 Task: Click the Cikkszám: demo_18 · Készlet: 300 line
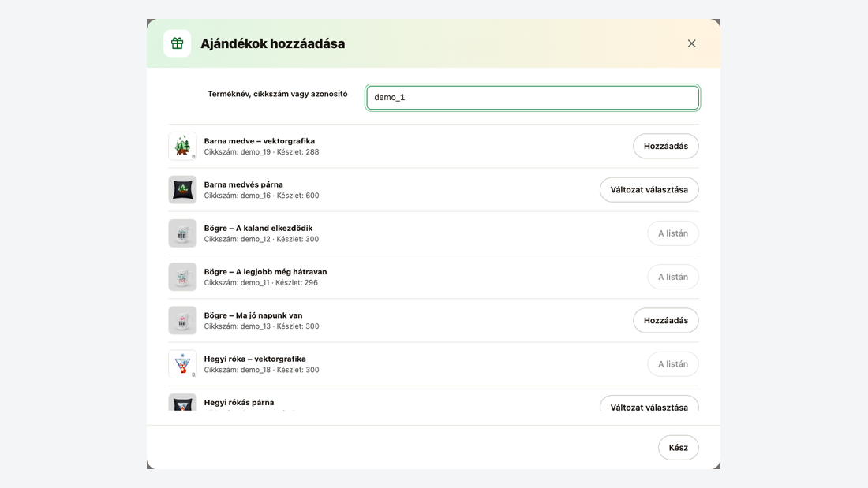(261, 371)
